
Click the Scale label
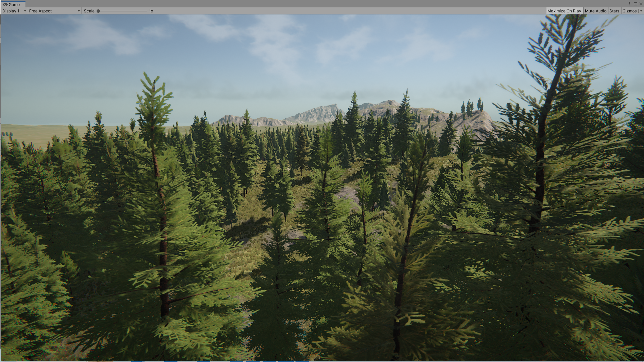coord(89,11)
